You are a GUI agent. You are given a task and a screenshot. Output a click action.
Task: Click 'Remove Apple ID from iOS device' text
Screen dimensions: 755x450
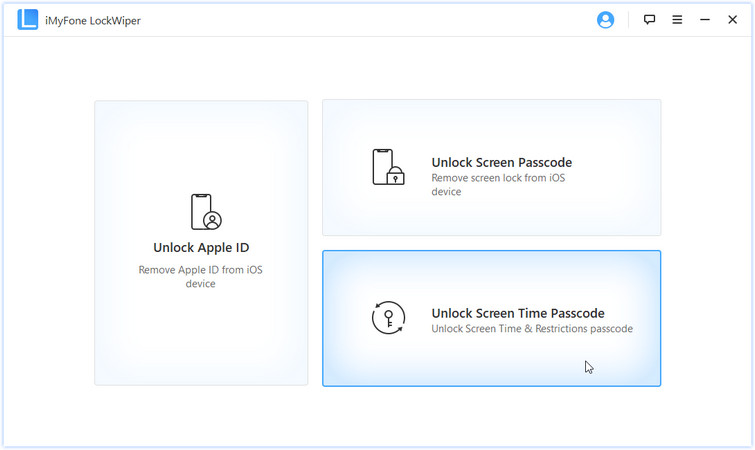pyautogui.click(x=200, y=277)
